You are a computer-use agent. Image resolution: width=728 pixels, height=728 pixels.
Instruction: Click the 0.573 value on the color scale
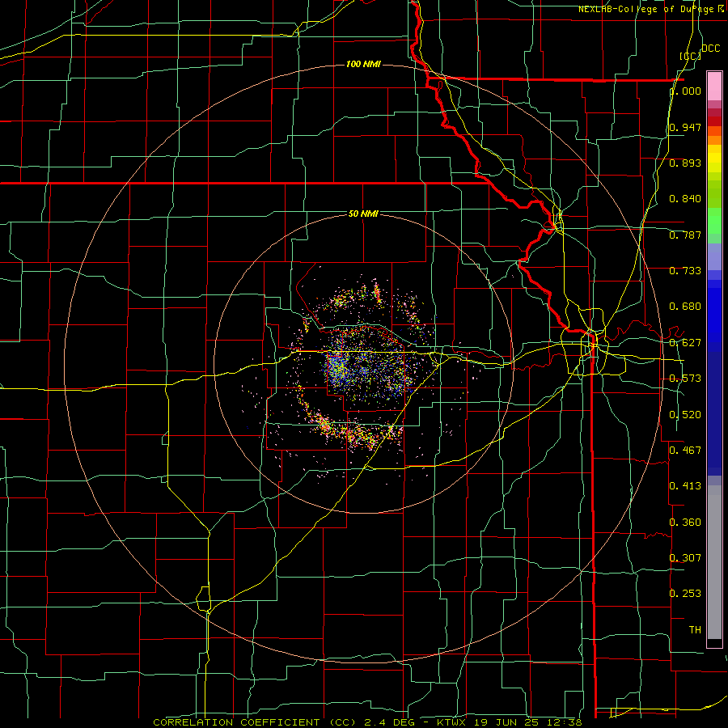click(x=685, y=379)
